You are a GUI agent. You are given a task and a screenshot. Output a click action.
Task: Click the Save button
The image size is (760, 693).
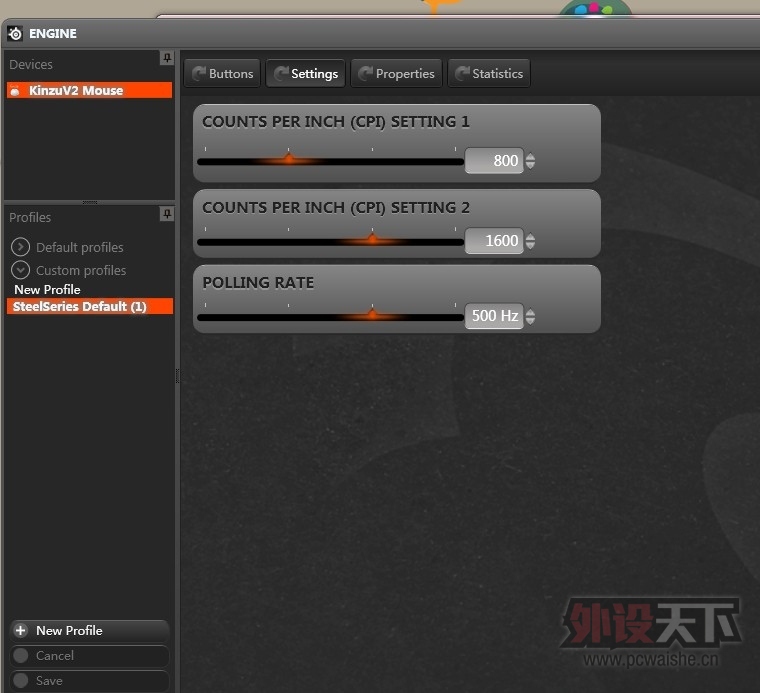pos(89,681)
